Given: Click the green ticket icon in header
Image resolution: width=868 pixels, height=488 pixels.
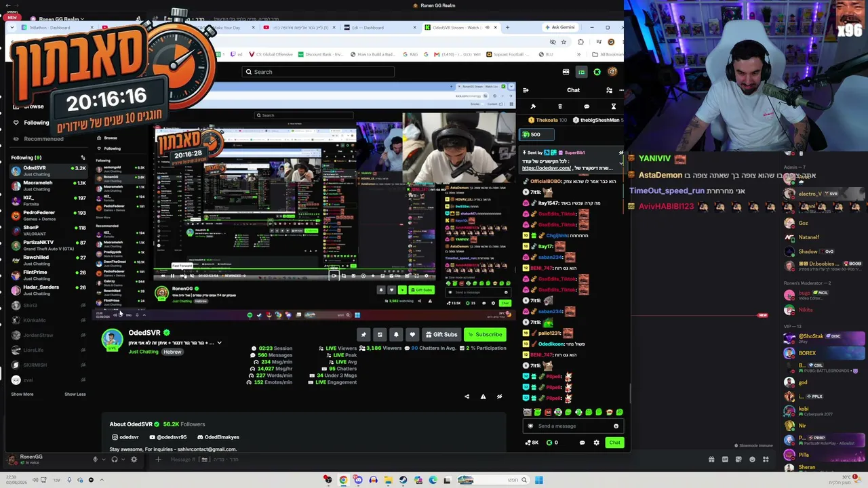Looking at the screenshot, I should (581, 72).
